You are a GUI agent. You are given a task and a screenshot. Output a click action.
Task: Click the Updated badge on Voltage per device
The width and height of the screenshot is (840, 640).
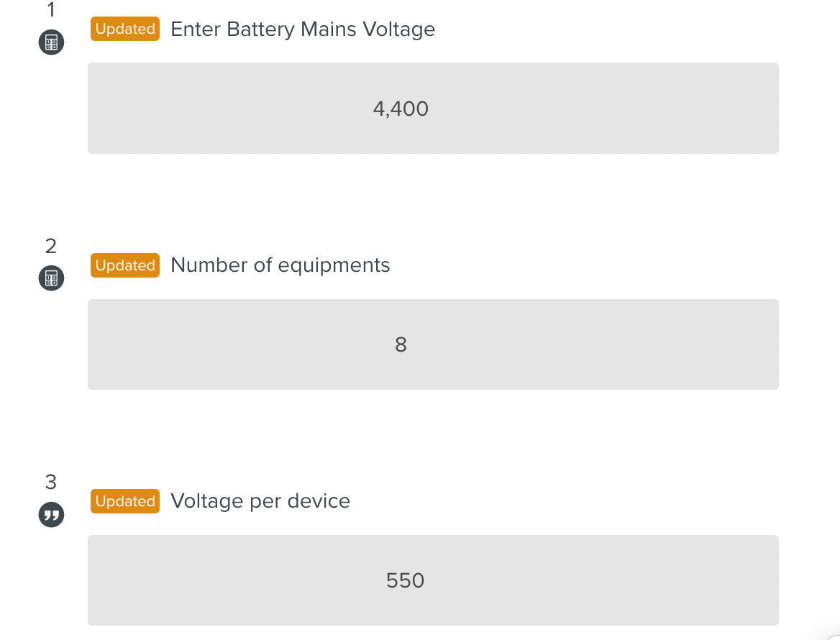tap(124, 501)
